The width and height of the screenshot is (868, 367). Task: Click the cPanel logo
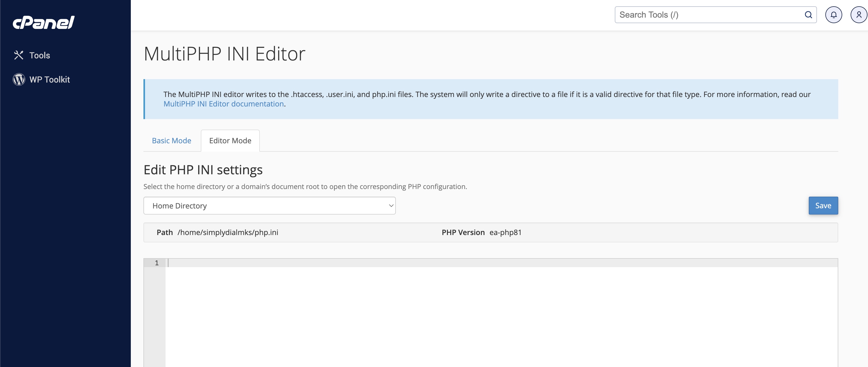pyautogui.click(x=43, y=22)
